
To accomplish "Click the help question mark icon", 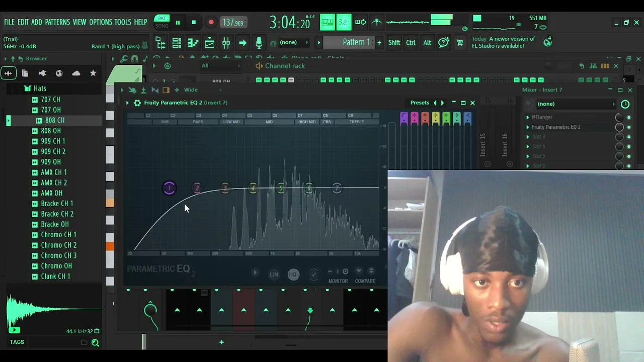I will tap(443, 43).
